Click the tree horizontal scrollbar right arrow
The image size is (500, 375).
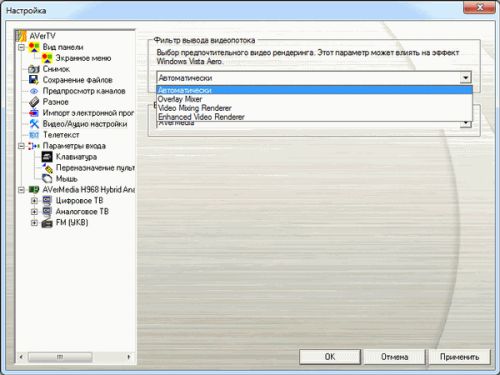click(129, 357)
